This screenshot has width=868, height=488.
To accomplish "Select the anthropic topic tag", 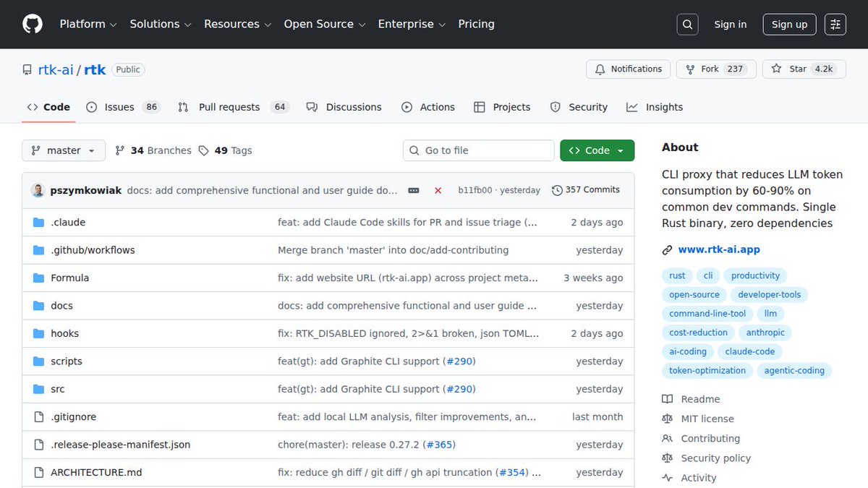I will 765,333.
